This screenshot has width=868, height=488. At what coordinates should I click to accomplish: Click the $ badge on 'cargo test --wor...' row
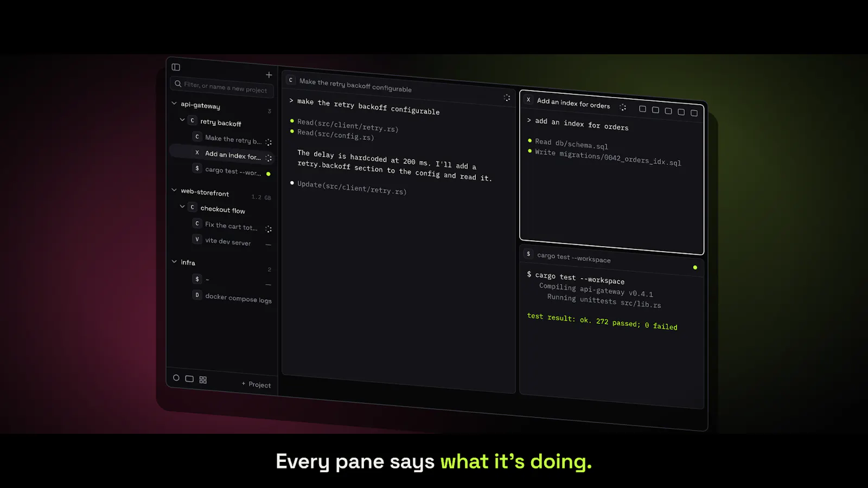(197, 169)
